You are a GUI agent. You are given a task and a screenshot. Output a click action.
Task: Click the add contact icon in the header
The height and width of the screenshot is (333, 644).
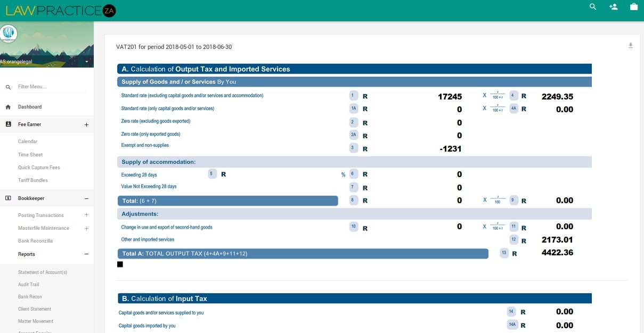[613, 7]
